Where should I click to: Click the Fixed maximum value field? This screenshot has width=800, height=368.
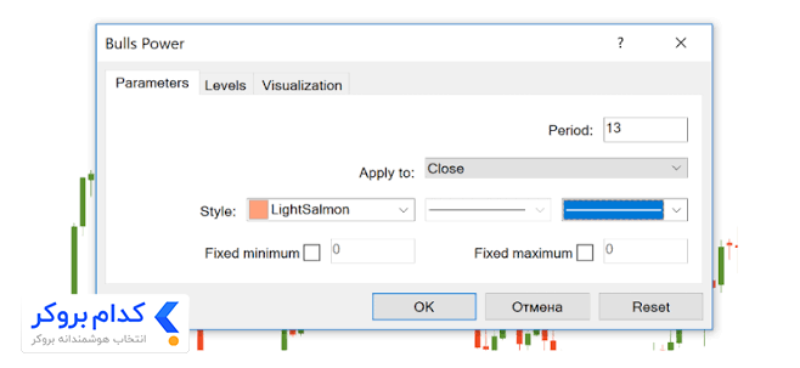(x=645, y=251)
